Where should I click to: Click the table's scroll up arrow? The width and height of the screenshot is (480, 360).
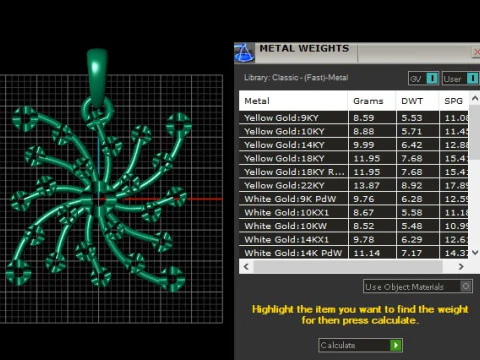(474, 98)
